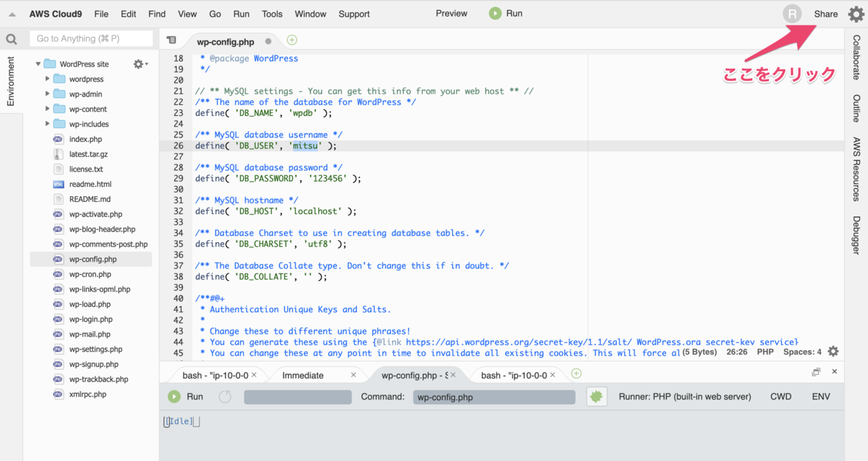Select index.php file icon
Viewport: 868px width, 461px height.
59,139
